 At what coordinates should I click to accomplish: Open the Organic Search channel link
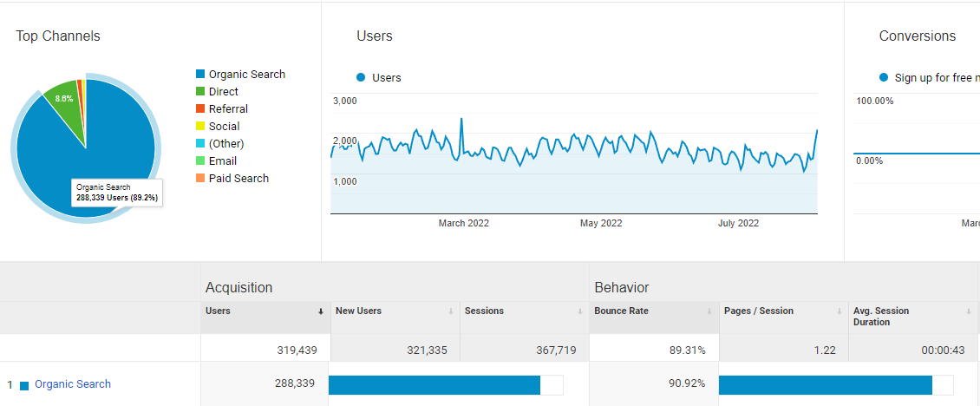click(73, 384)
